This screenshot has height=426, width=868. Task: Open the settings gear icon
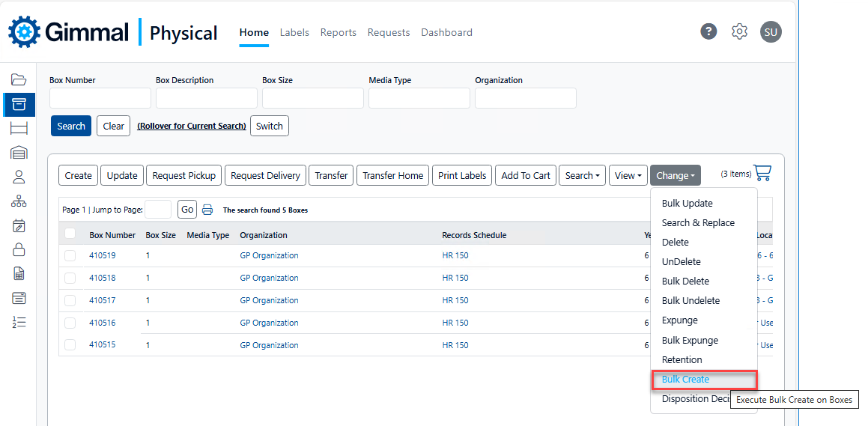point(739,31)
